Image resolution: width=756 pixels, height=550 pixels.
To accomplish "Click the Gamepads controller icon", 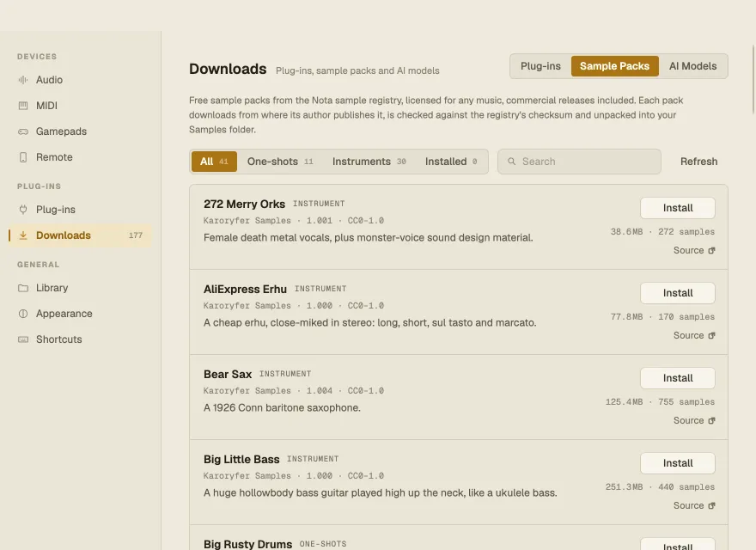I will point(22,131).
